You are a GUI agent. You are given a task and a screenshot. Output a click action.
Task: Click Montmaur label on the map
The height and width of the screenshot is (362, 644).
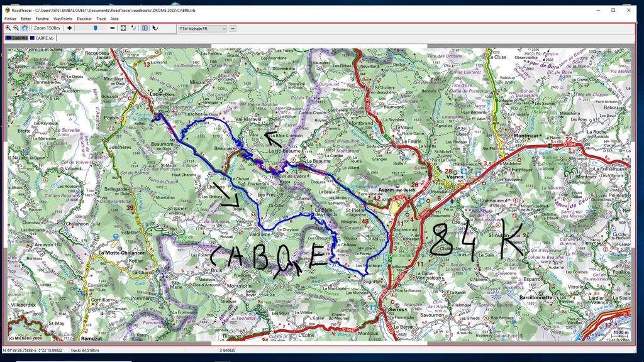[x=528, y=136]
